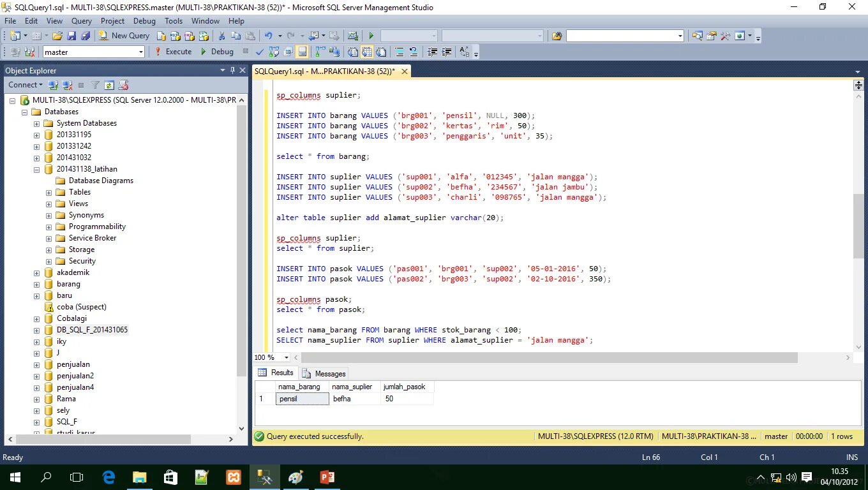This screenshot has width=868, height=490.
Task: Click the New Query button
Action: (123, 36)
